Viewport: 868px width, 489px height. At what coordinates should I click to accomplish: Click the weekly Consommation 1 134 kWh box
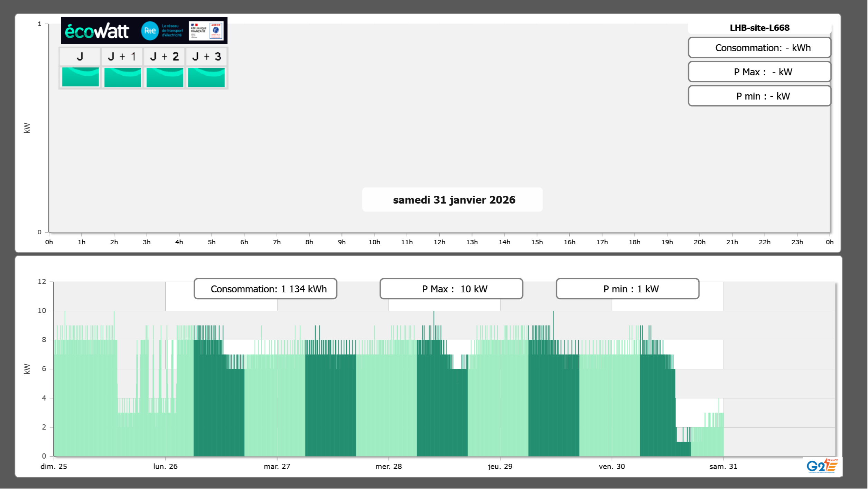(x=265, y=289)
